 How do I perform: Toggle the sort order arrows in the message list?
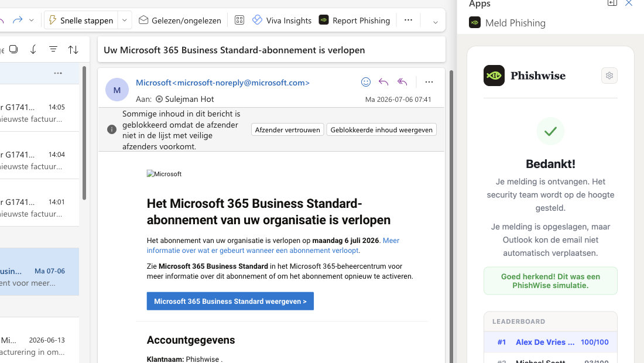coord(73,50)
